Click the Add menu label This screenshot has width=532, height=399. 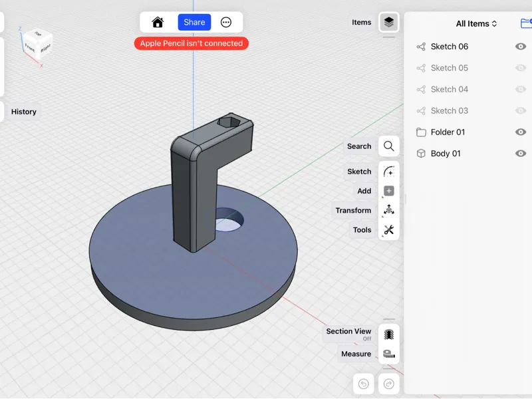(364, 191)
